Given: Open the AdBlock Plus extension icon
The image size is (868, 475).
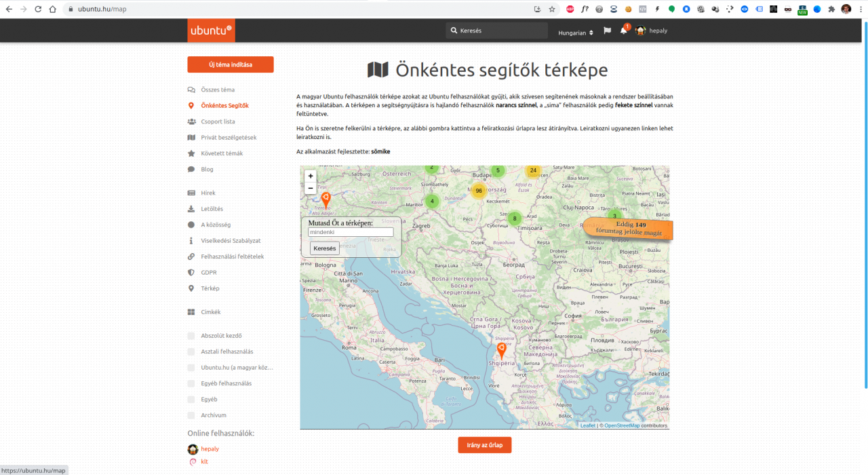Looking at the screenshot, I should click(x=570, y=9).
